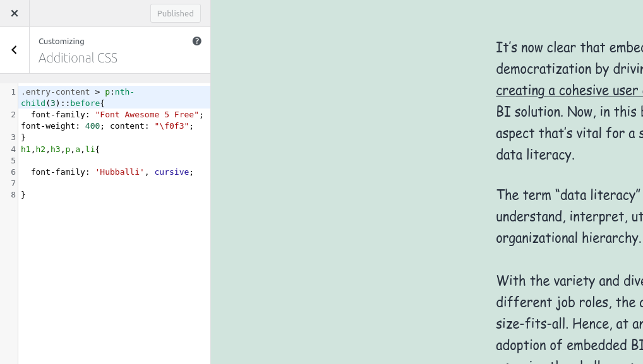Click line number 6 in editor gutter
The width and height of the screenshot is (643, 364).
tap(13, 172)
